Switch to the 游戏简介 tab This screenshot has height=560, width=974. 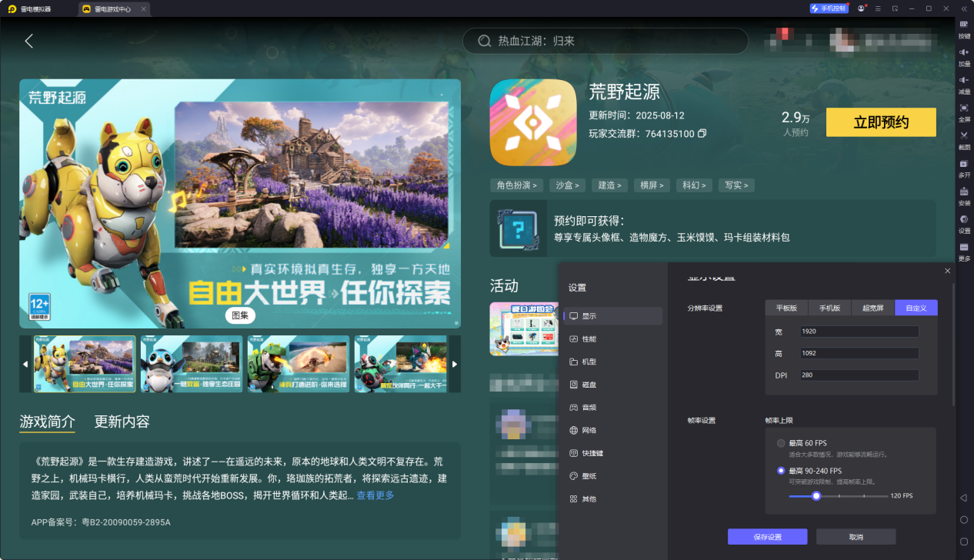pos(48,422)
